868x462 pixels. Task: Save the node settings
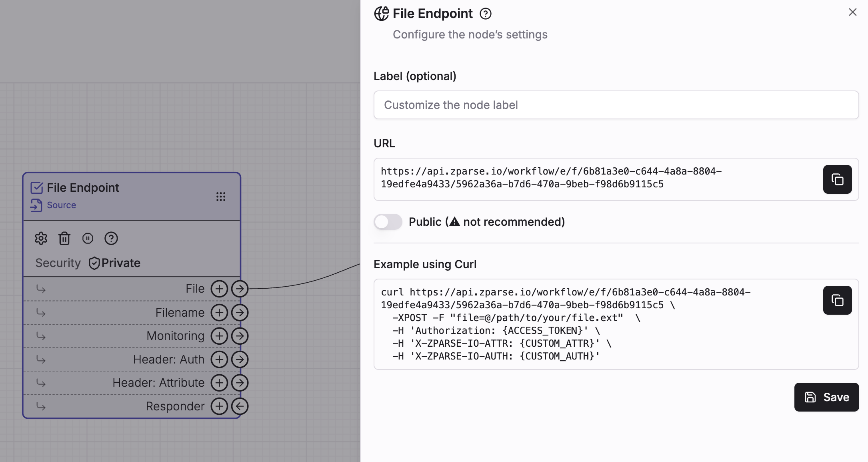coord(826,397)
